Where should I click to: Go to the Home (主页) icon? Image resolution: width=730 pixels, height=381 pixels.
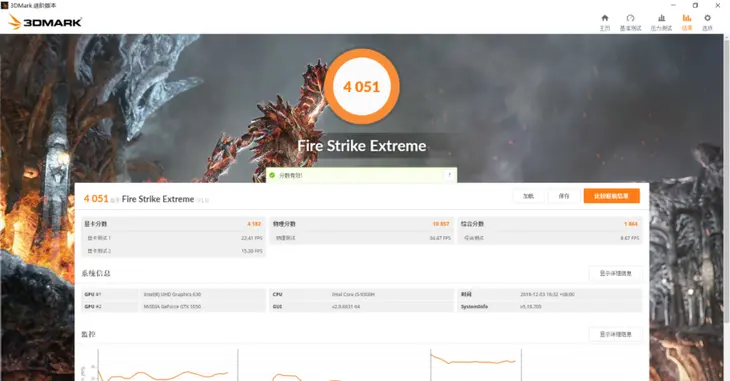[605, 22]
